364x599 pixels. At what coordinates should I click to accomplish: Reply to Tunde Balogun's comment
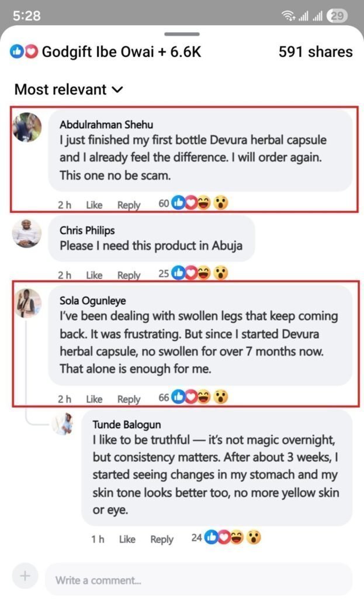tap(161, 539)
